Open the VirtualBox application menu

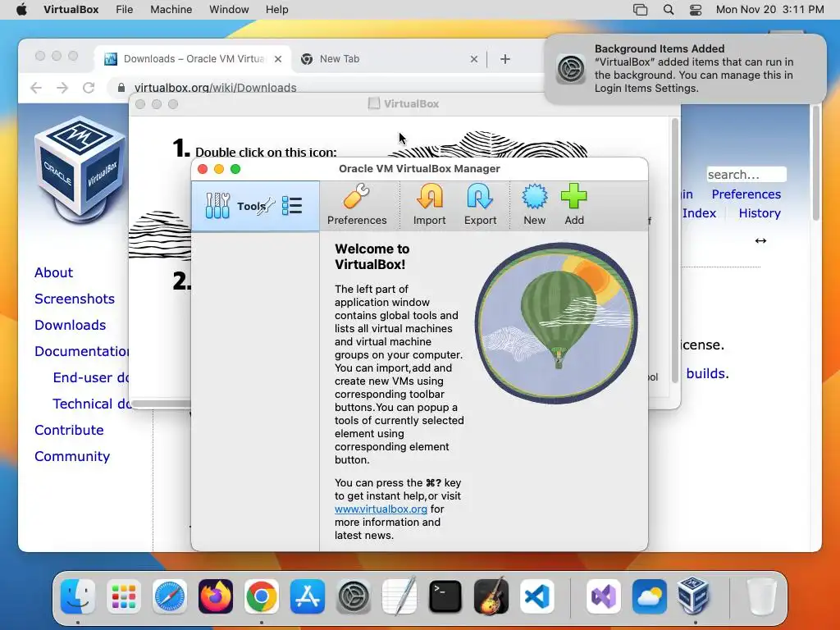point(71,10)
